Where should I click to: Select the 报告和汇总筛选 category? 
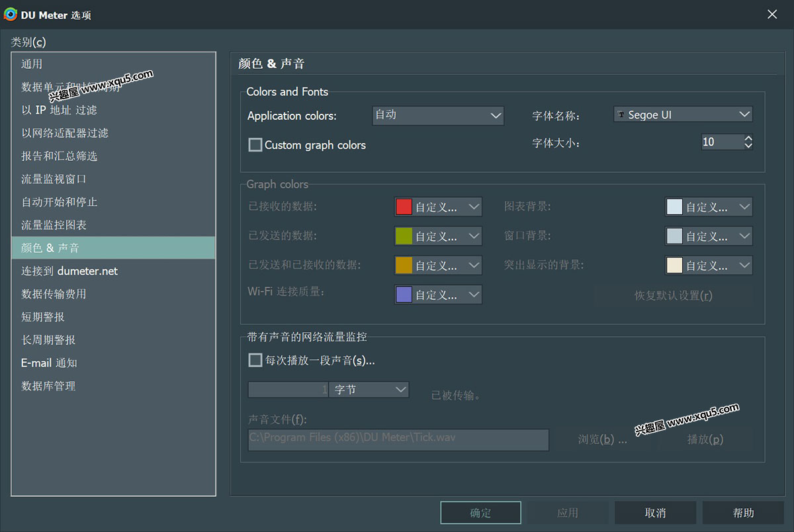click(113, 156)
